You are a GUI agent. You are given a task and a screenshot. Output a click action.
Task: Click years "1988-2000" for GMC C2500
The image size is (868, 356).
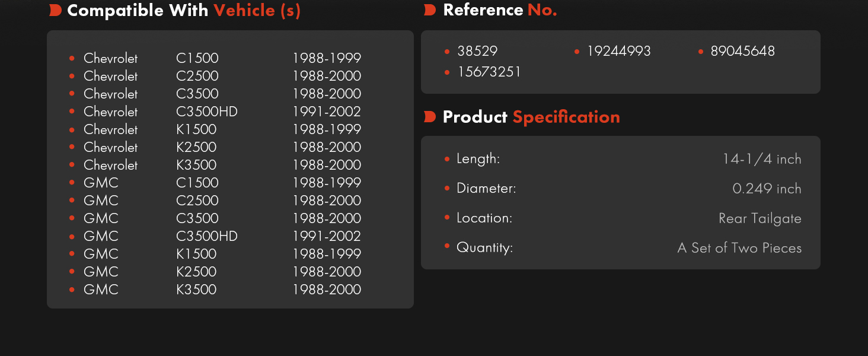pyautogui.click(x=327, y=201)
